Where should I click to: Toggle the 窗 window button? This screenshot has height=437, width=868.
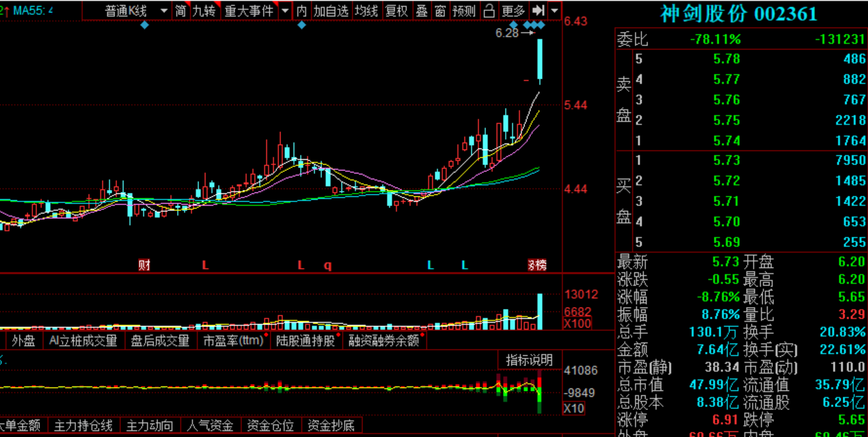pyautogui.click(x=441, y=10)
